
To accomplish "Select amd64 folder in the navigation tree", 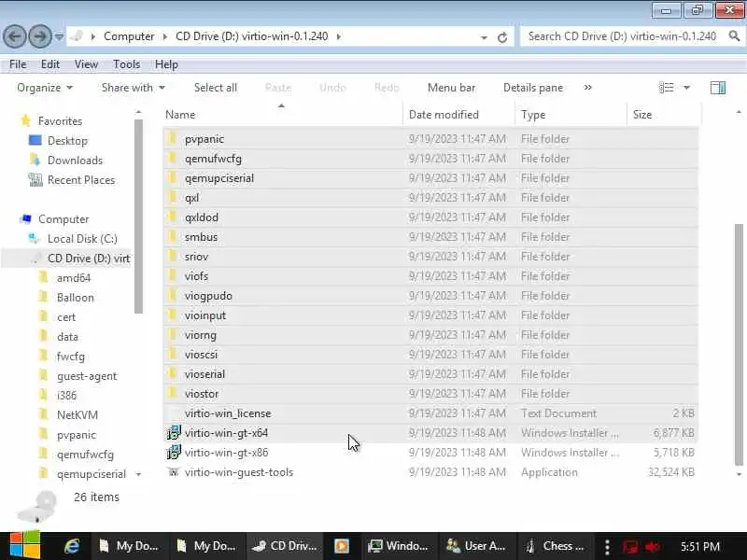I will (x=74, y=278).
